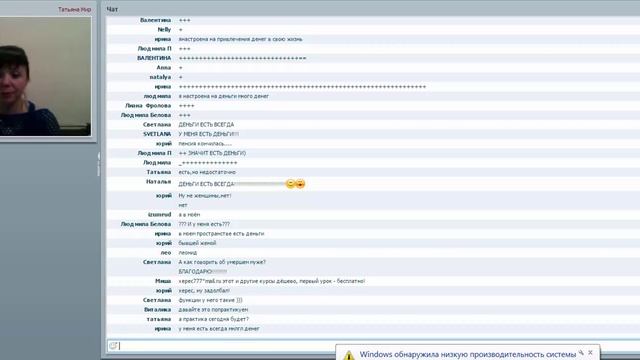Viewport: 640px width, 360px height.
Task: Select the Nelly '+' message
Action: click(180, 30)
